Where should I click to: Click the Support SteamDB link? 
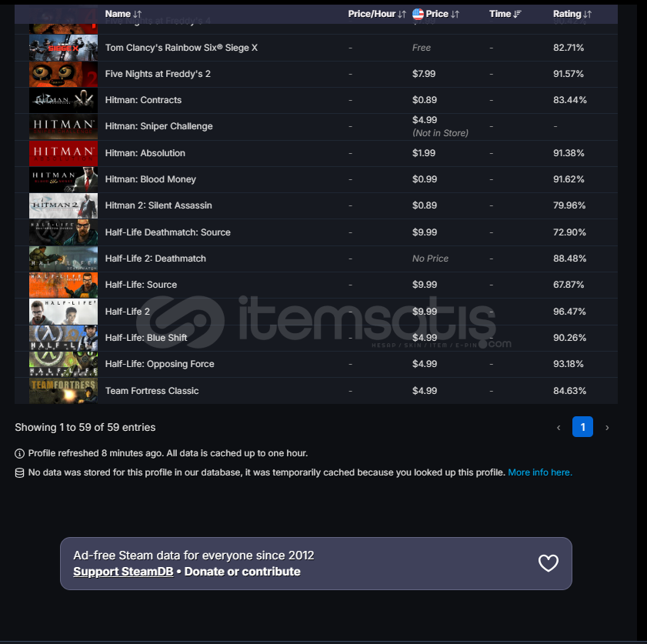(123, 572)
